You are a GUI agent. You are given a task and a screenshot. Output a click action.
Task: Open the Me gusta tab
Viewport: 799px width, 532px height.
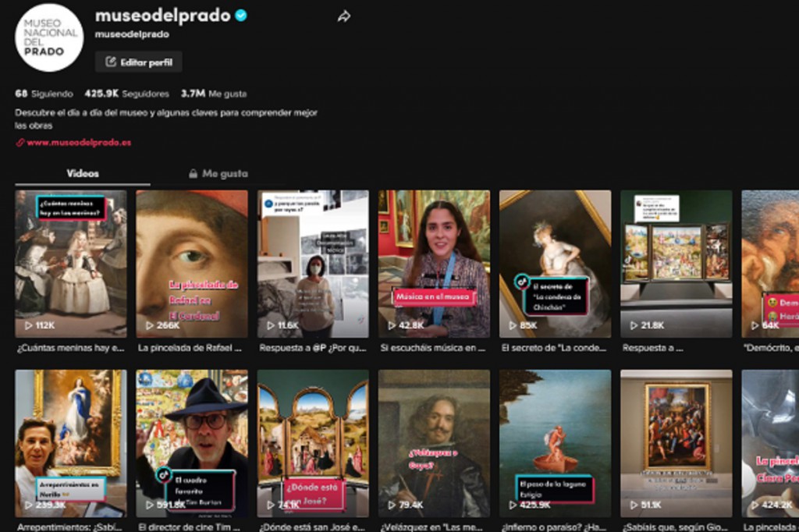coord(218,174)
